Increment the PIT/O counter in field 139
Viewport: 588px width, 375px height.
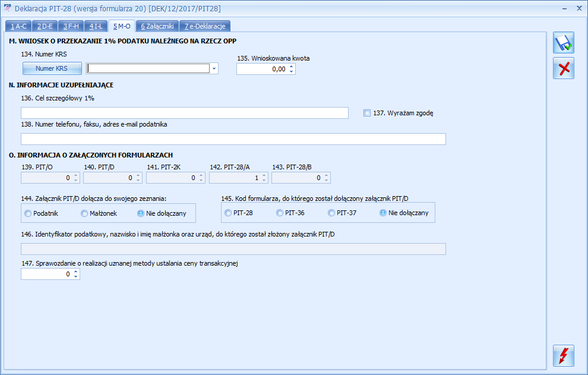click(x=76, y=175)
